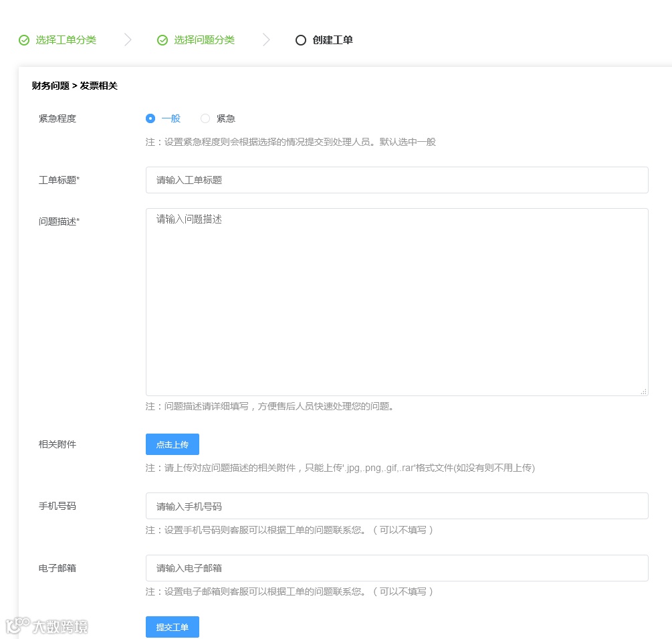
Task: Click the 紧急程度 field label
Action: (x=58, y=118)
